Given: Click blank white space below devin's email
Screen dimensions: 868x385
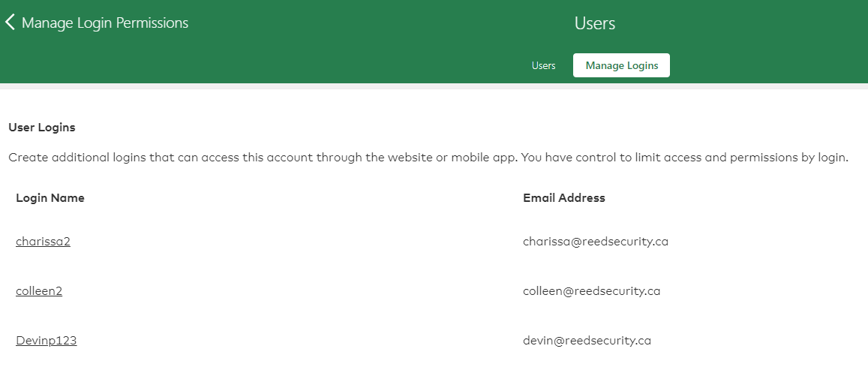Looking at the screenshot, I should click(x=587, y=369).
